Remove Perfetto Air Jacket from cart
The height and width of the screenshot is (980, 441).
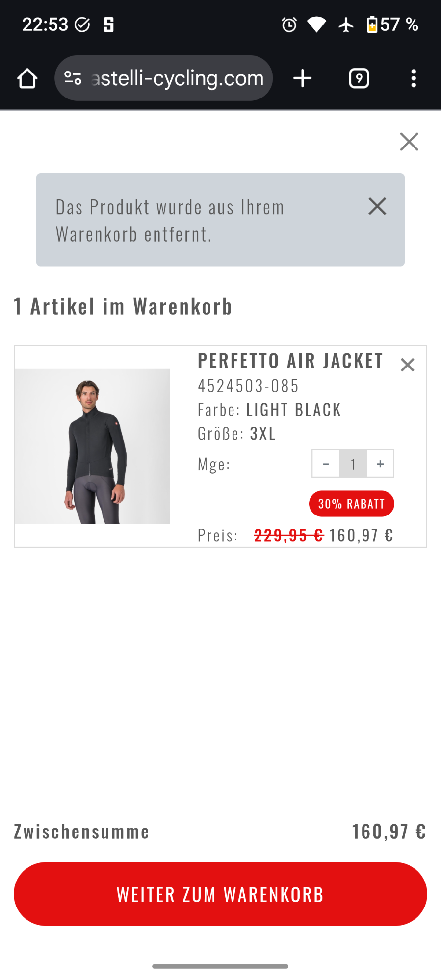click(x=408, y=365)
